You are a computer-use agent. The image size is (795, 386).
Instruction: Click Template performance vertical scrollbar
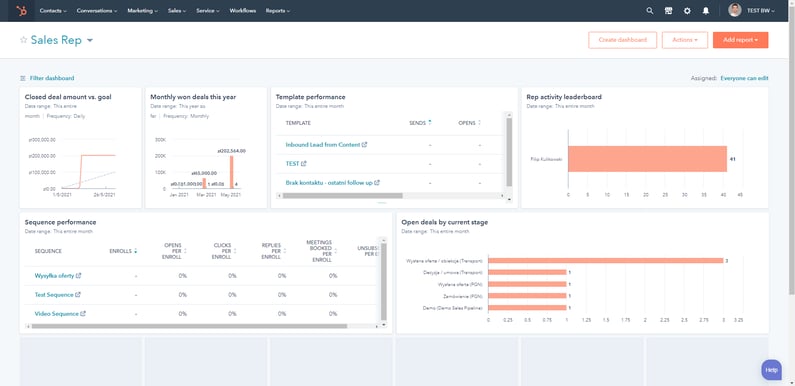[509, 152]
